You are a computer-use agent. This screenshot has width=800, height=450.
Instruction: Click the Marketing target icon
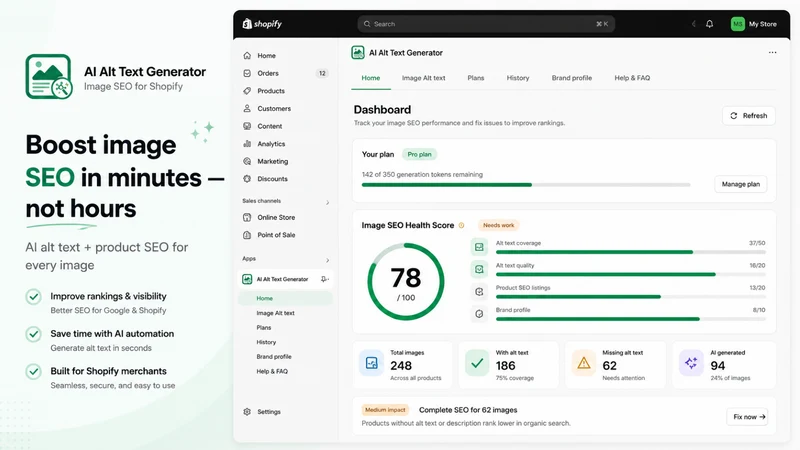tap(247, 161)
